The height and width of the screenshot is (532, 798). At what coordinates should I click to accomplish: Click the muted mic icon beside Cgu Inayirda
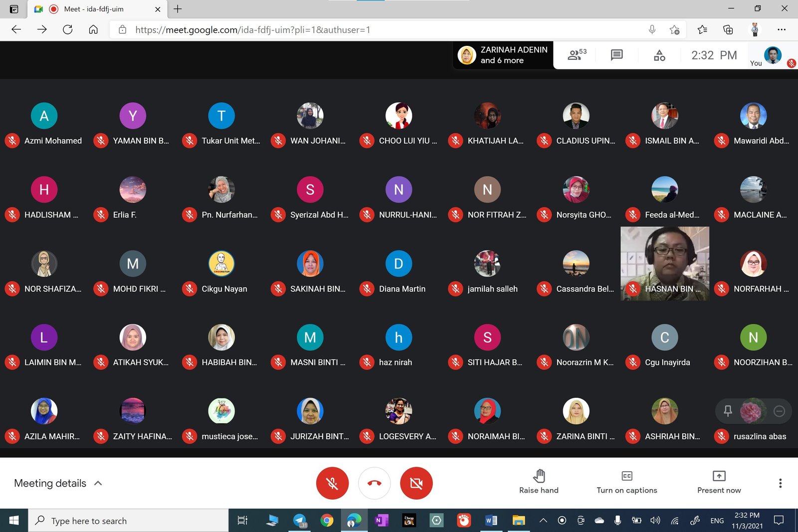pos(633,362)
